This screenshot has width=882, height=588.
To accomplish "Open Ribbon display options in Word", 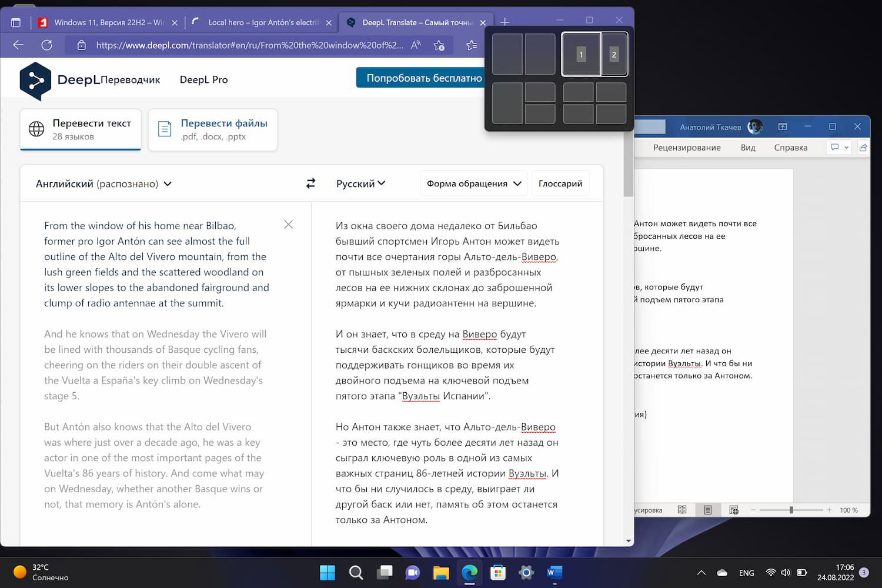I will [783, 126].
